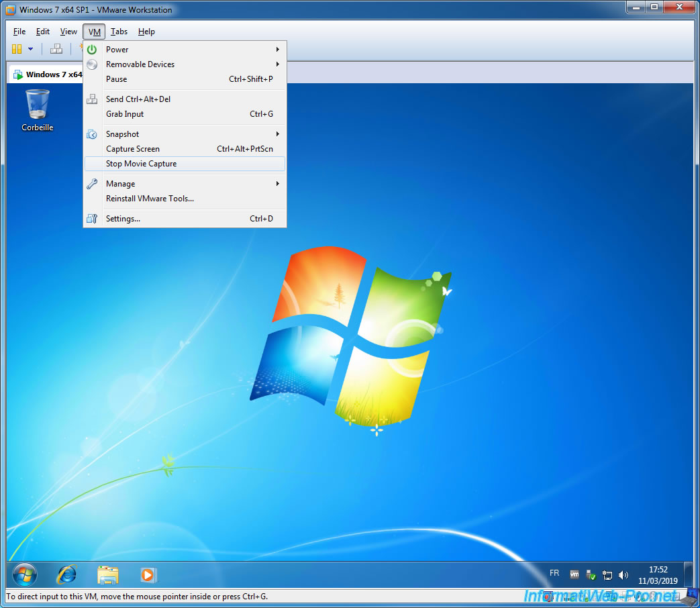The height and width of the screenshot is (608, 700).
Task: Select Capture Screen menu entry
Action: (185, 149)
